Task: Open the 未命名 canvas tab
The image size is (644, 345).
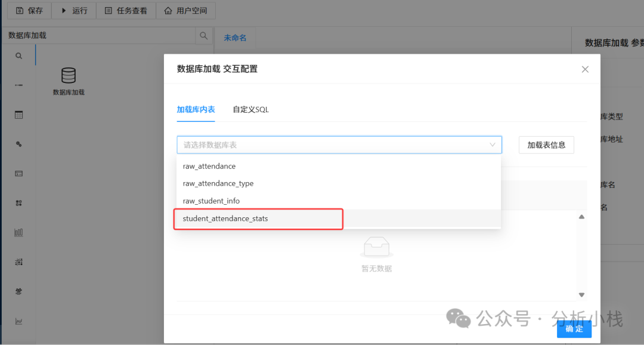Action: click(x=235, y=38)
